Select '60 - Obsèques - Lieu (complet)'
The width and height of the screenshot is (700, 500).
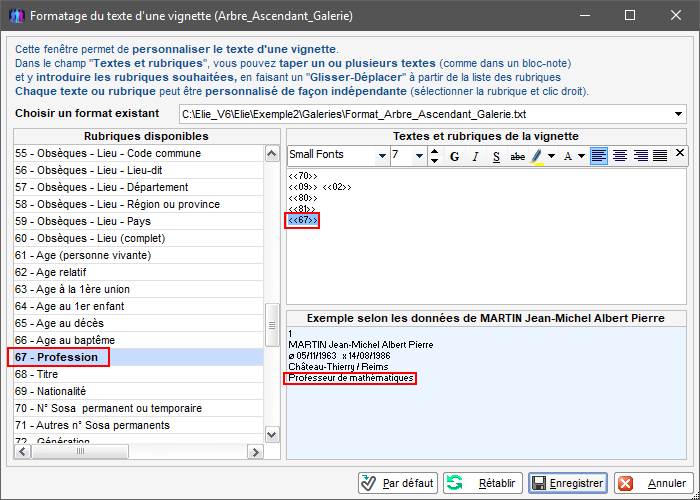coord(139,238)
